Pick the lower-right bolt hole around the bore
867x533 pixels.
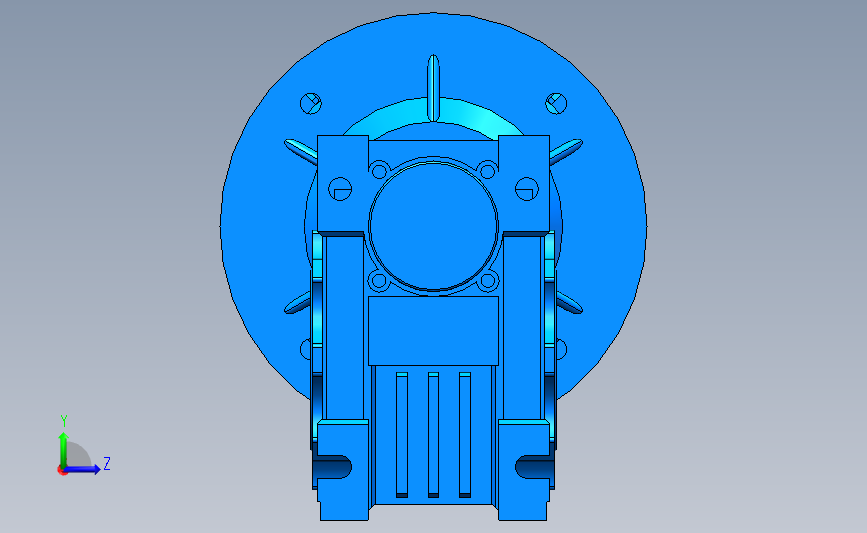click(x=488, y=281)
